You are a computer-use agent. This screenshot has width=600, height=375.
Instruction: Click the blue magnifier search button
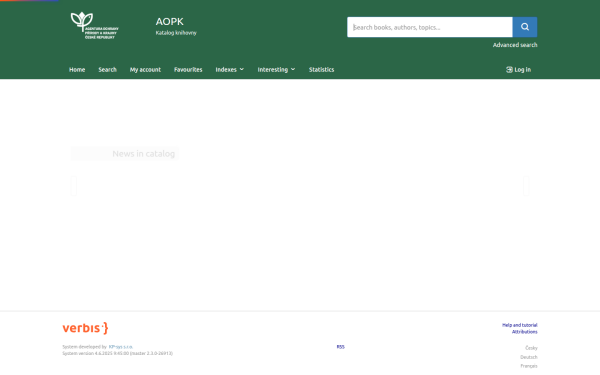[x=525, y=27]
